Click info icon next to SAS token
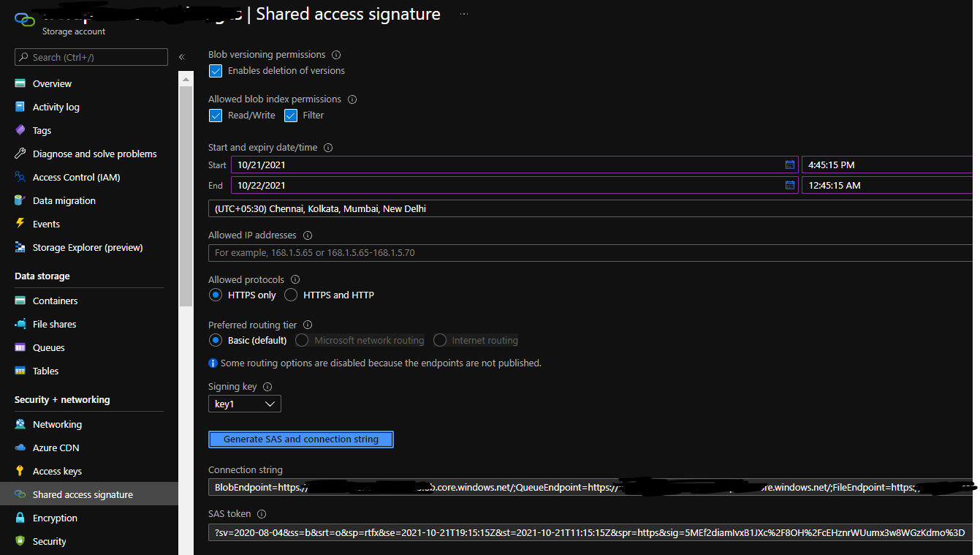980x555 pixels. point(262,514)
